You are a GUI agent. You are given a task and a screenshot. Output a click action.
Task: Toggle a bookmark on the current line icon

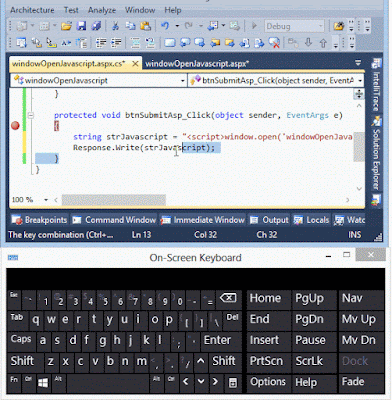point(170,43)
